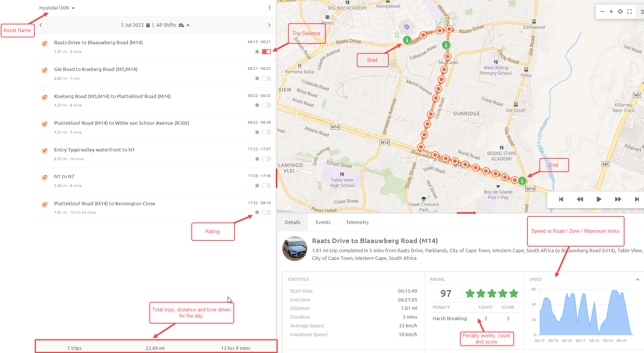Screen dimensions: 644x353
Task: Open the Hyundai i30N asset dropdown
Action: 73,7
